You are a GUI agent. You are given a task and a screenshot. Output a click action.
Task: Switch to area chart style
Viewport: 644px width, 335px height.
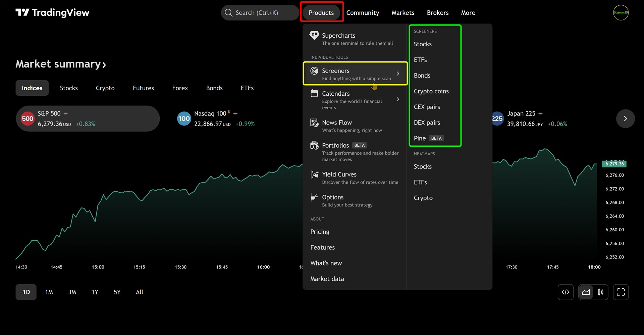pos(586,292)
